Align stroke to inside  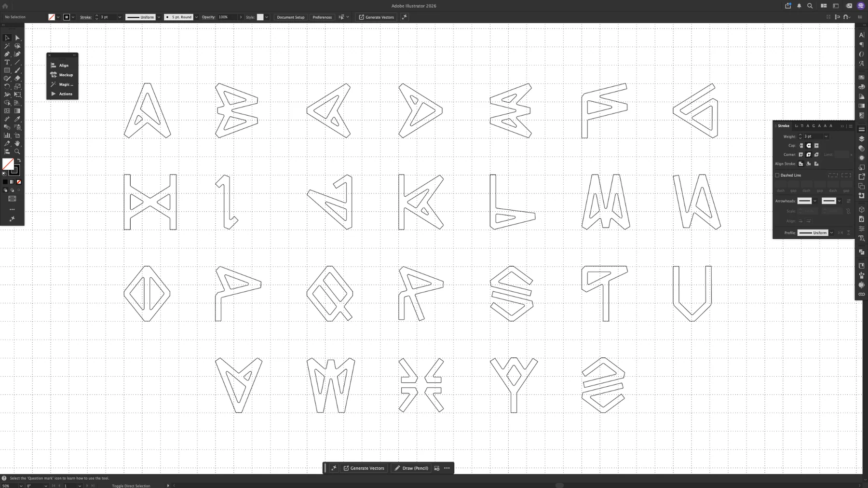pyautogui.click(x=809, y=164)
